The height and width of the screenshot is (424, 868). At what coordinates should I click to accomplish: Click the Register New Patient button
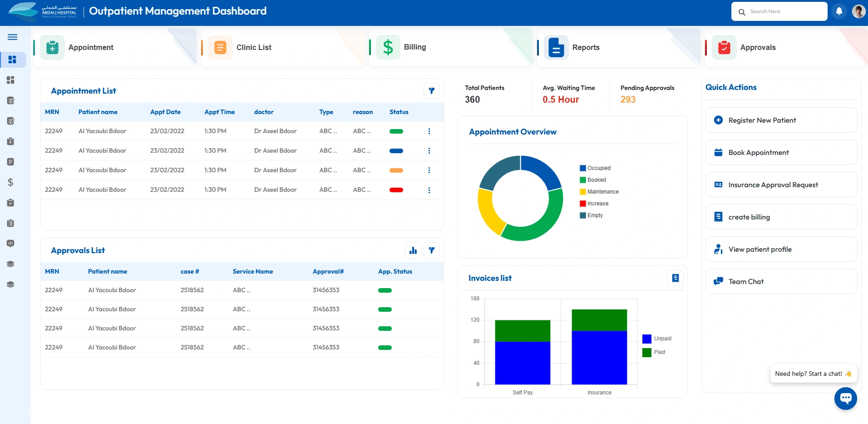click(781, 120)
